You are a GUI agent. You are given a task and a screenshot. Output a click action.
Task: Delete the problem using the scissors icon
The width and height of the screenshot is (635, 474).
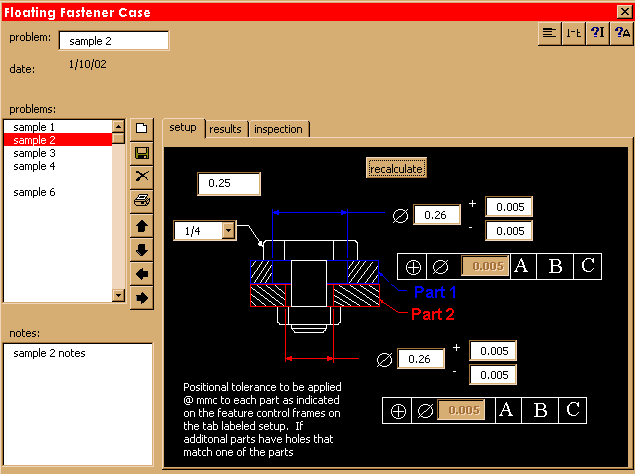[x=142, y=177]
